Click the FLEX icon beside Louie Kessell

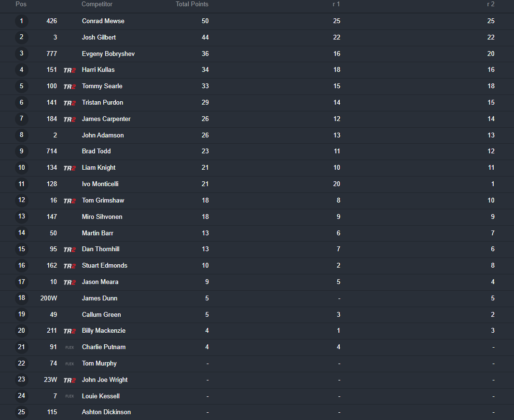pyautogui.click(x=69, y=396)
